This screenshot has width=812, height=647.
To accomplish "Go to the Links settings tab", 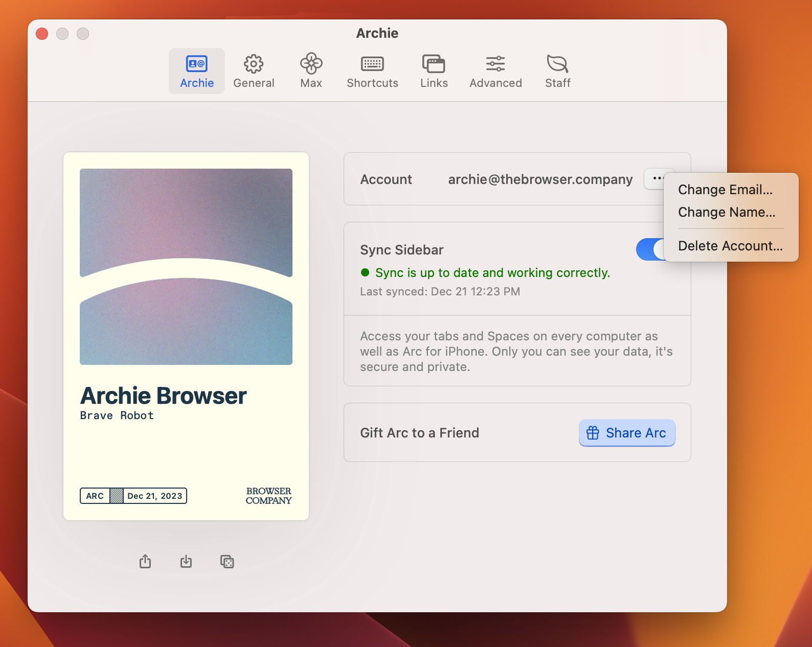I will click(434, 71).
